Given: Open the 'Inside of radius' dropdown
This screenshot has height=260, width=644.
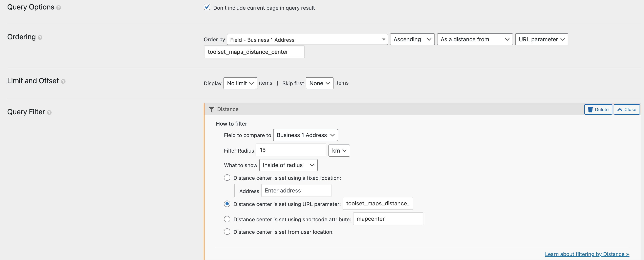Looking at the screenshot, I should (x=288, y=165).
